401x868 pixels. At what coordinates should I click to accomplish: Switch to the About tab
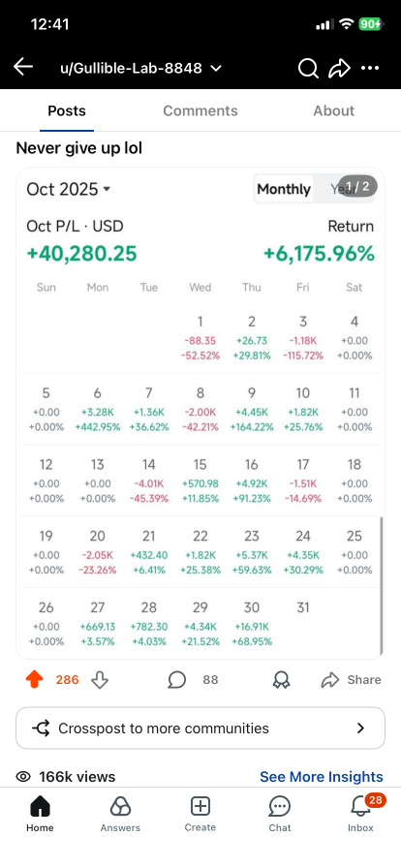point(334,110)
